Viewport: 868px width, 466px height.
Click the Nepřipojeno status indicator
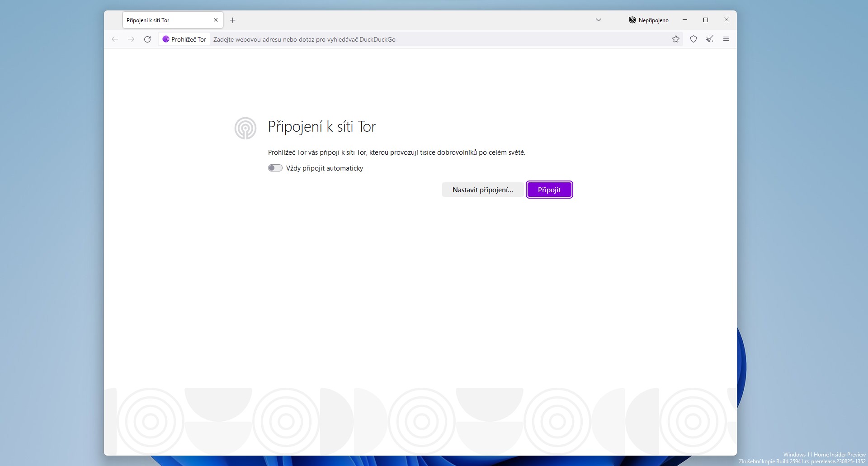tap(649, 20)
